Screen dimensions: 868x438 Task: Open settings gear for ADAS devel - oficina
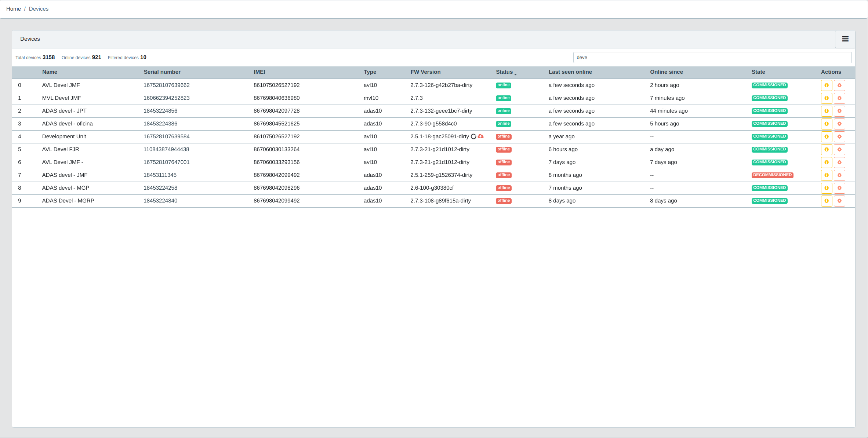coord(839,124)
